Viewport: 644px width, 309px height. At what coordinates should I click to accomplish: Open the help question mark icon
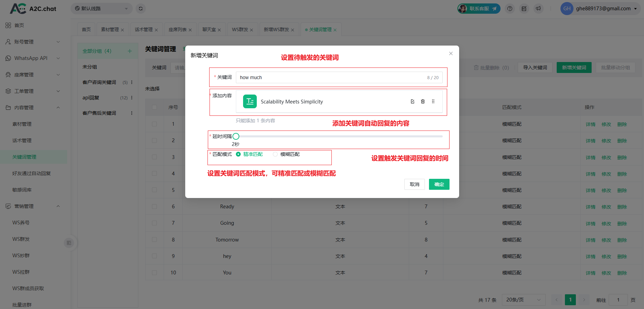pos(510,9)
